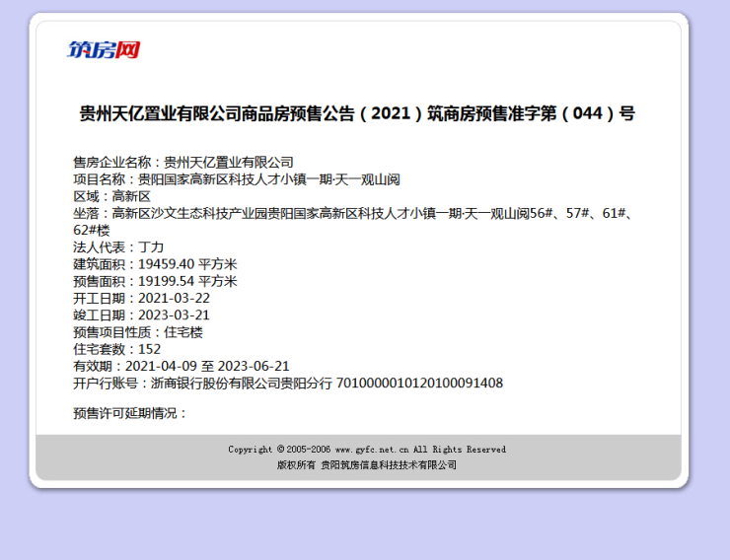The image size is (730, 560).
Task: Click the presale announcement title heading
Action: [357, 113]
